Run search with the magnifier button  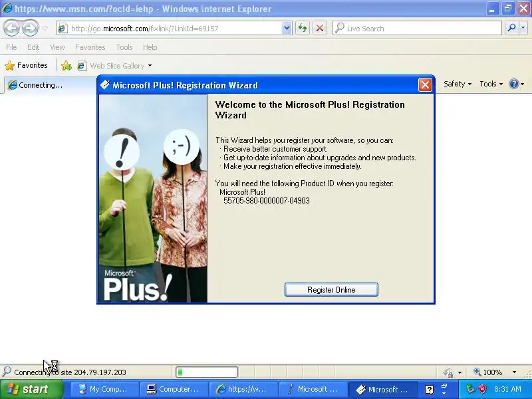tap(511, 28)
